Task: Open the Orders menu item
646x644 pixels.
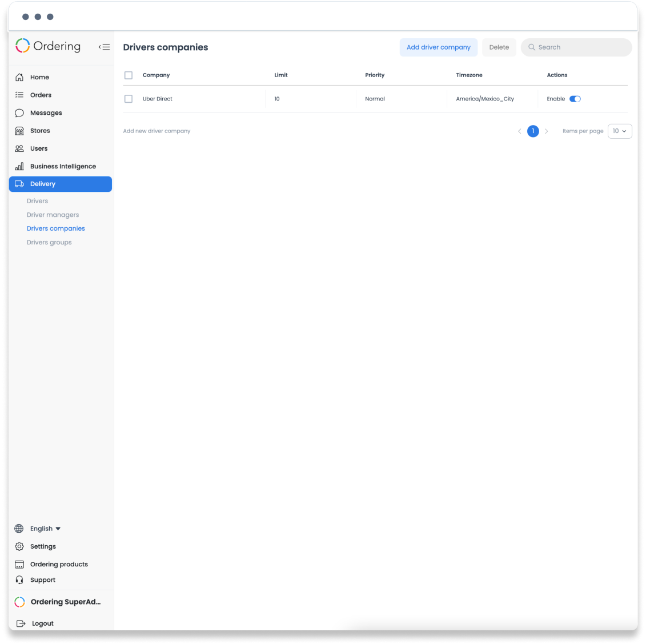Action: tap(60, 95)
